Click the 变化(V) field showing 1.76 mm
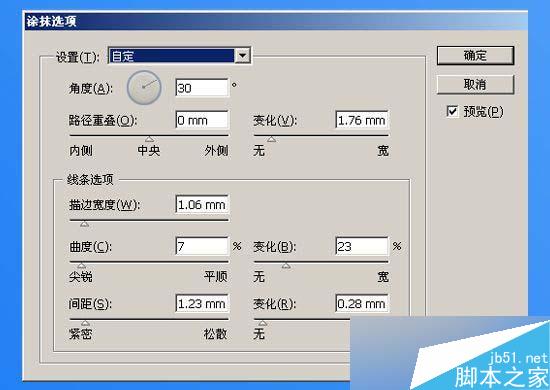Viewport: 550px width, 390px height. (362, 120)
